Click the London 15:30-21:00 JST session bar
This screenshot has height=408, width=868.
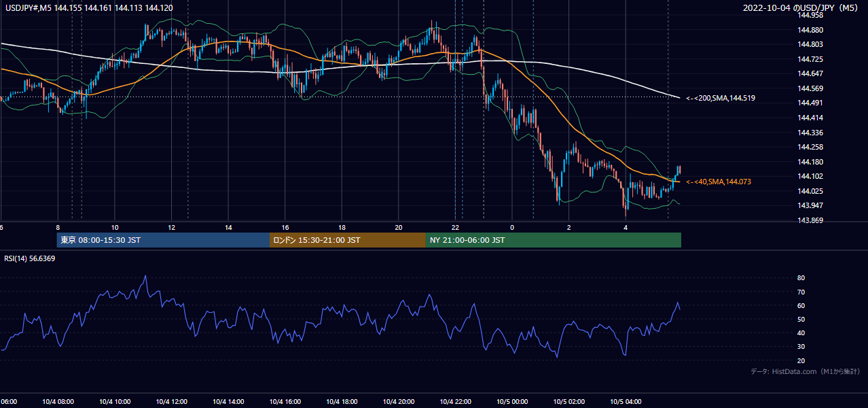coord(348,240)
